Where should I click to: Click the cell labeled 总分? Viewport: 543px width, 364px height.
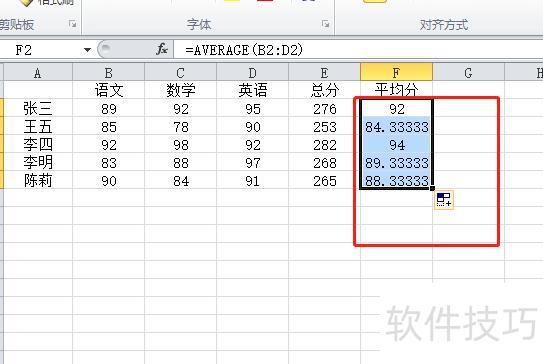[x=324, y=90]
